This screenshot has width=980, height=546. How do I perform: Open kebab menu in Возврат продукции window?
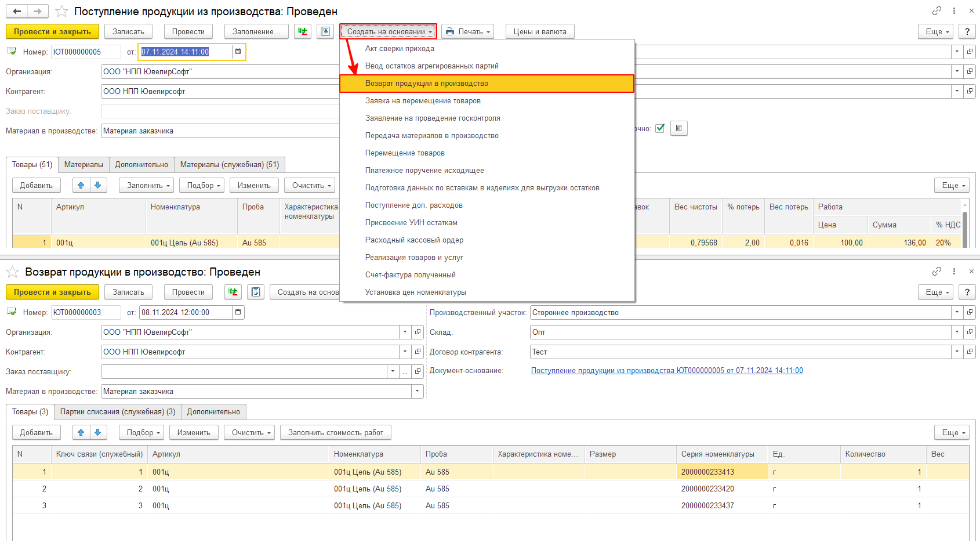[954, 272]
